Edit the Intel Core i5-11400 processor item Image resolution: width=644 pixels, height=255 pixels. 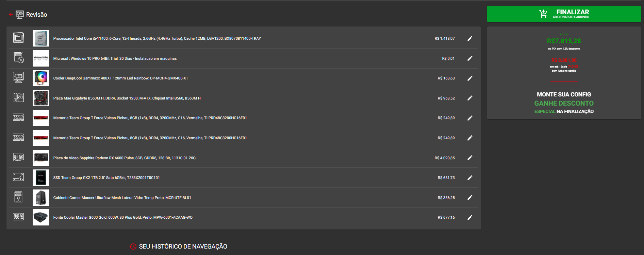point(470,38)
